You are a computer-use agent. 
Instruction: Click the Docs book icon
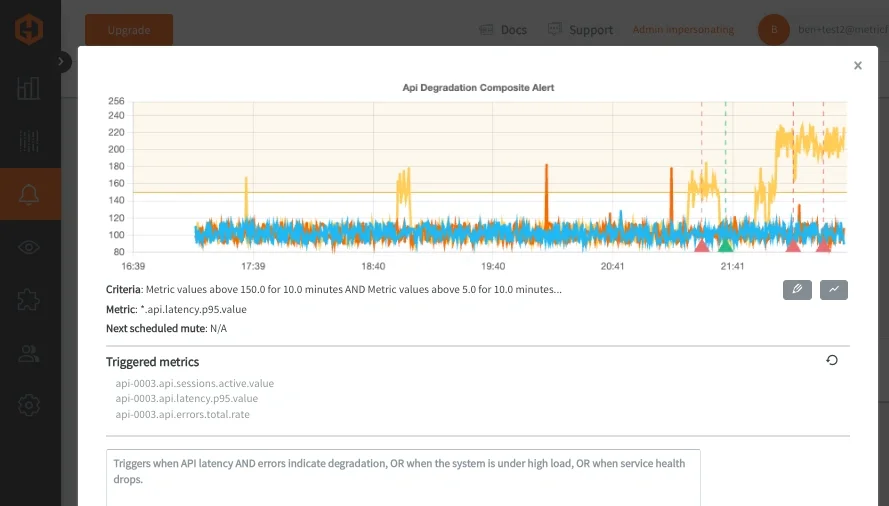pos(486,29)
